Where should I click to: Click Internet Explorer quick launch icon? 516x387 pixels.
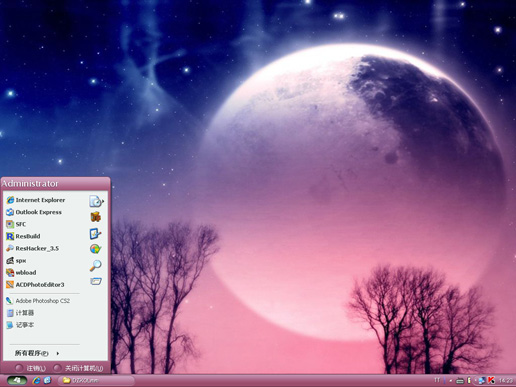pos(36,380)
